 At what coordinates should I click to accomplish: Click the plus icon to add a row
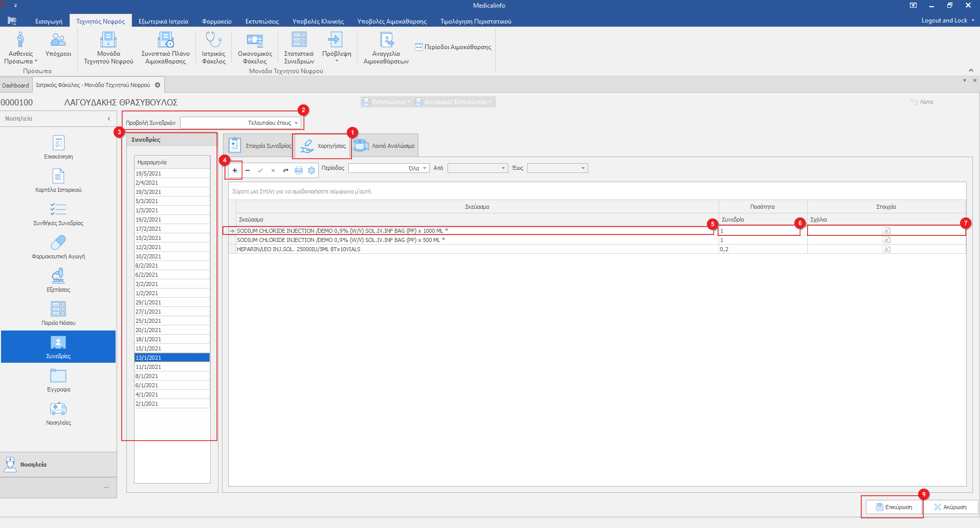235,170
